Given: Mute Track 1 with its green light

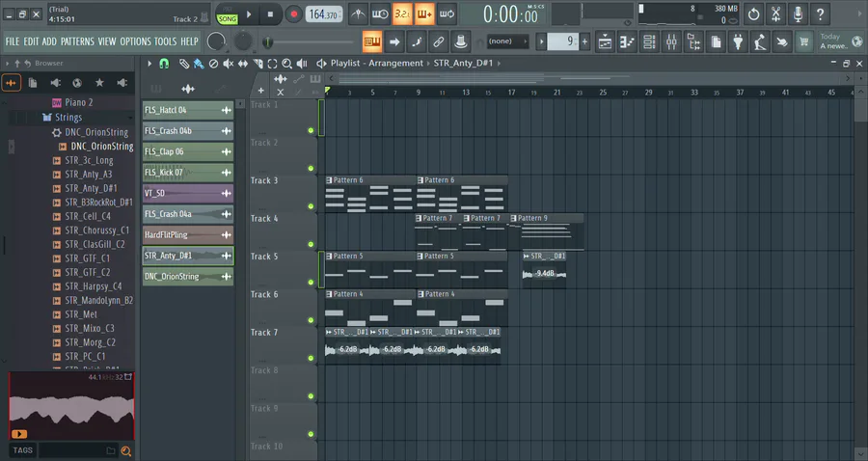Looking at the screenshot, I should [x=311, y=130].
